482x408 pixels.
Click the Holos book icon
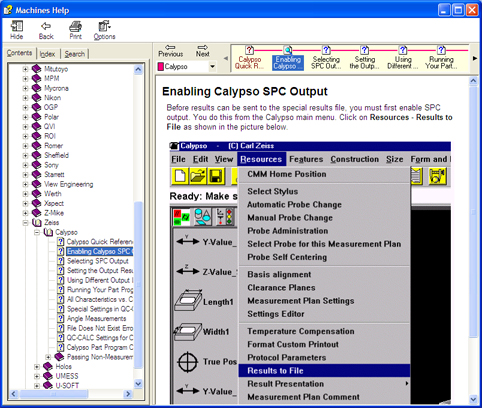[x=48, y=366]
